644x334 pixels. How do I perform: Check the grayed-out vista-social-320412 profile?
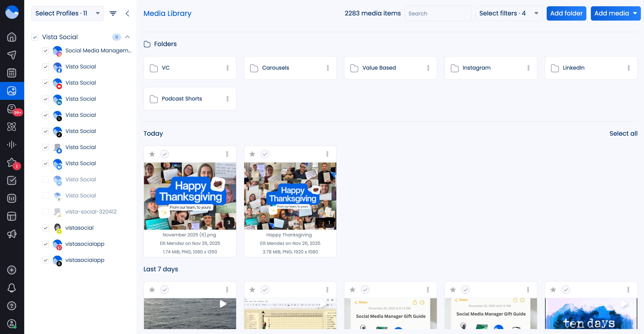45,212
